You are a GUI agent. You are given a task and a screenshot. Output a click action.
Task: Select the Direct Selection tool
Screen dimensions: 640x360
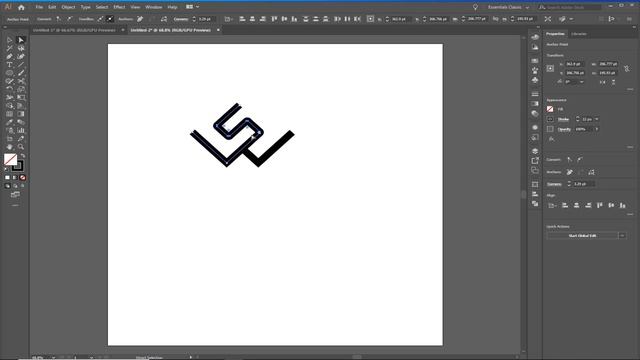[x=21, y=40]
